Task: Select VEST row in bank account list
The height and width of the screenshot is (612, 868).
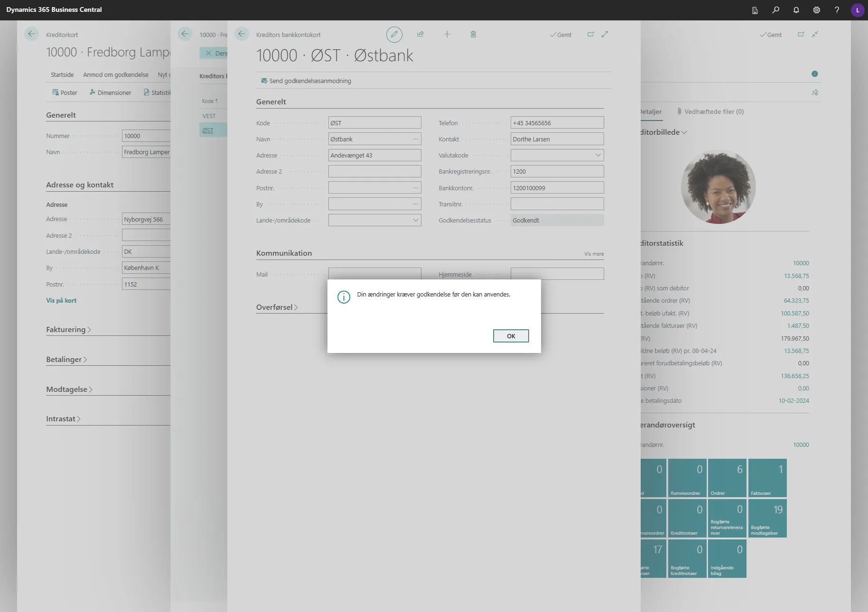Action: tap(213, 116)
